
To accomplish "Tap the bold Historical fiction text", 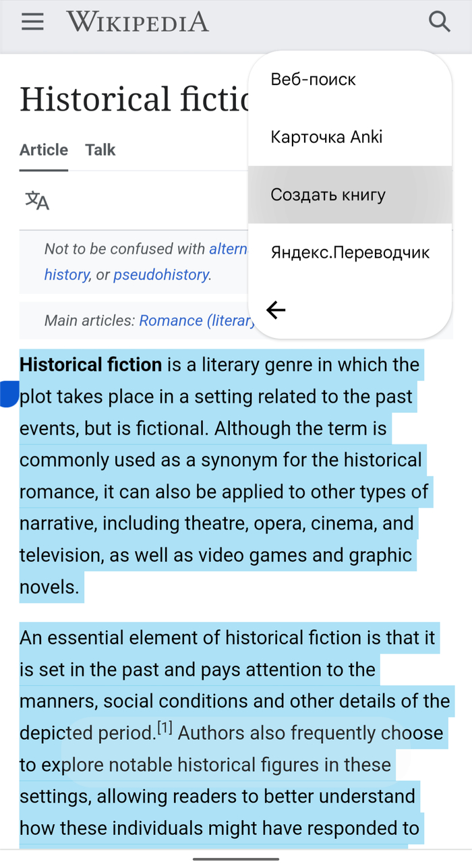I will pyautogui.click(x=91, y=365).
